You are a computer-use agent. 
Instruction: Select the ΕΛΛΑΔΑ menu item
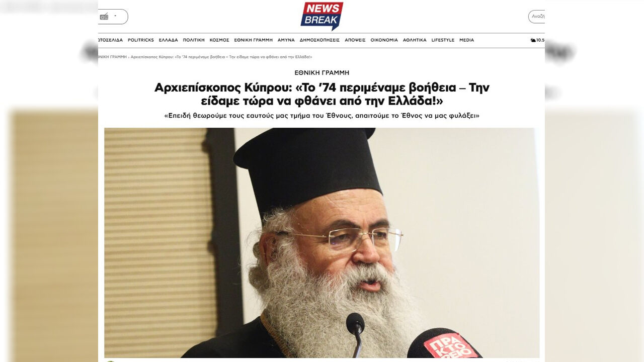pos(169,40)
